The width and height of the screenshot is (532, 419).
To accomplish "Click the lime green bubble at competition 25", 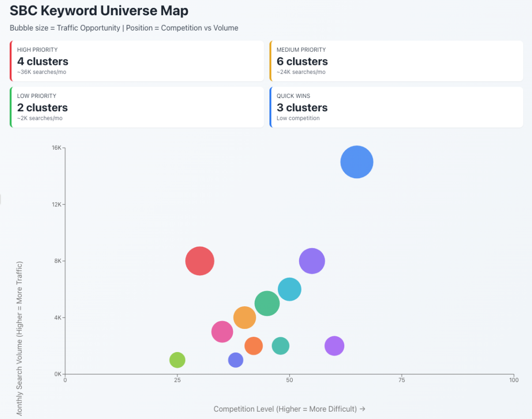I will [x=177, y=360].
